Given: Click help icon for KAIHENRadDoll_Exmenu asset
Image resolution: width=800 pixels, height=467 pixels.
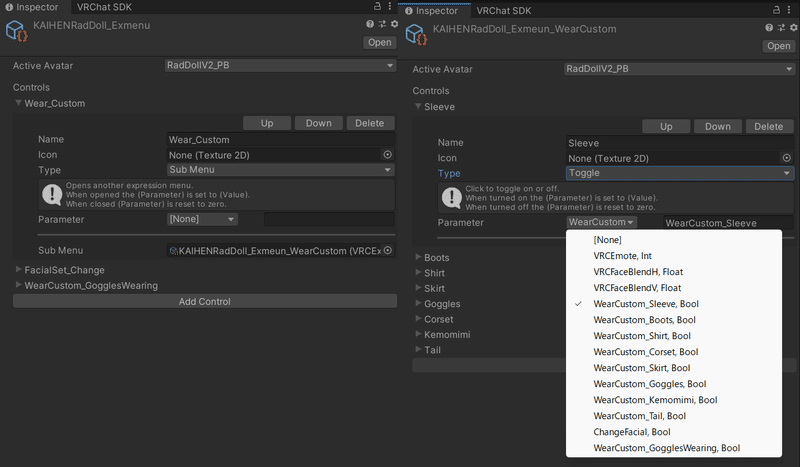Looking at the screenshot, I should tap(370, 24).
